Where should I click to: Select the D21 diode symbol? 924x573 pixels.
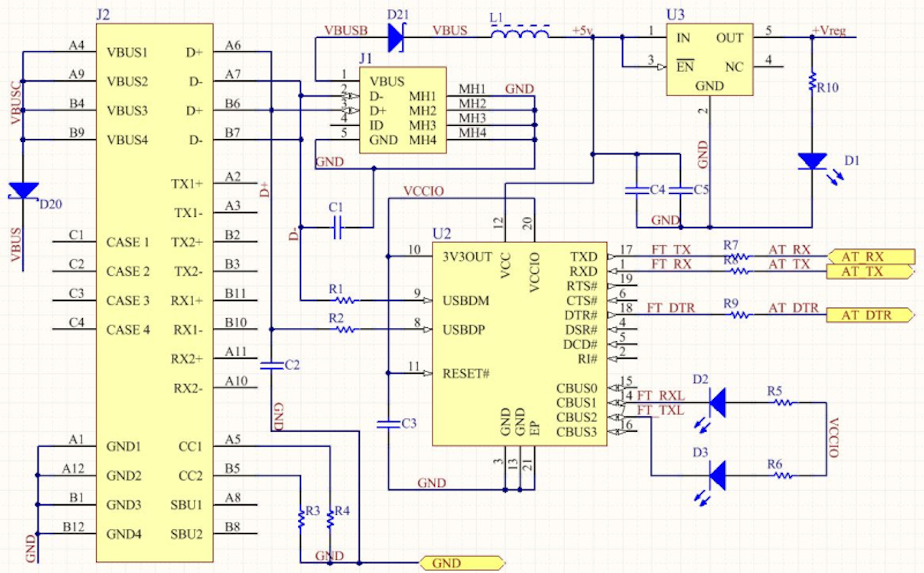pyautogui.click(x=396, y=37)
